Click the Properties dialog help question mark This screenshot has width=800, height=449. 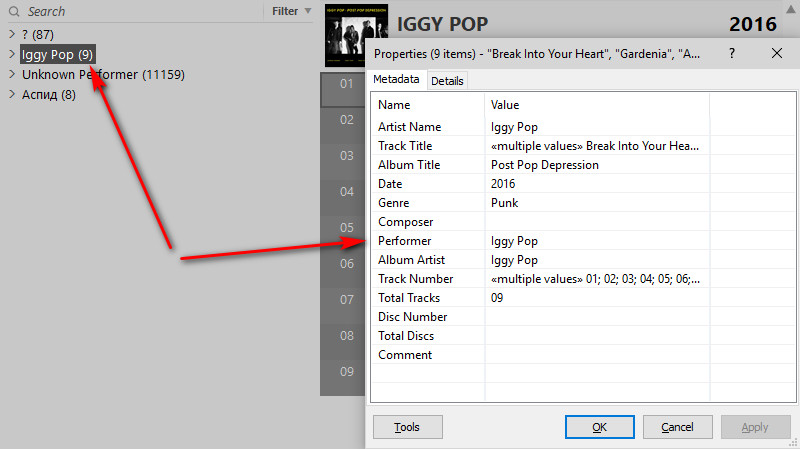coord(732,54)
